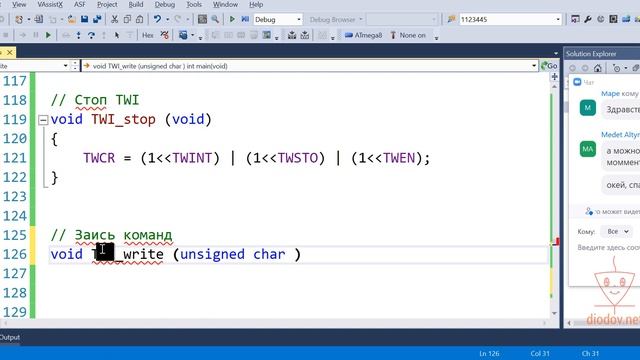The image size is (640, 360).
Task: Click the chip icon beside the wrench
Action: 613,19
